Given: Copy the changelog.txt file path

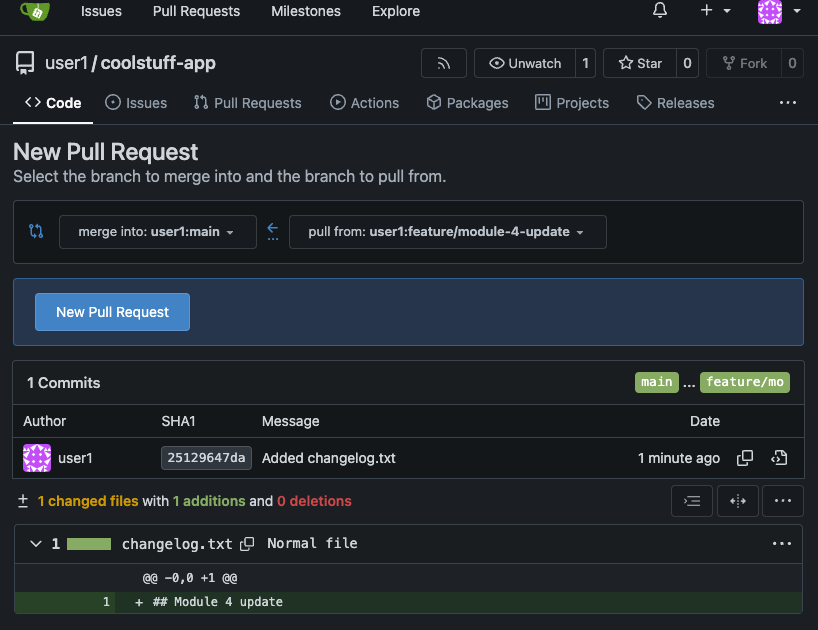Looking at the screenshot, I should (x=246, y=544).
